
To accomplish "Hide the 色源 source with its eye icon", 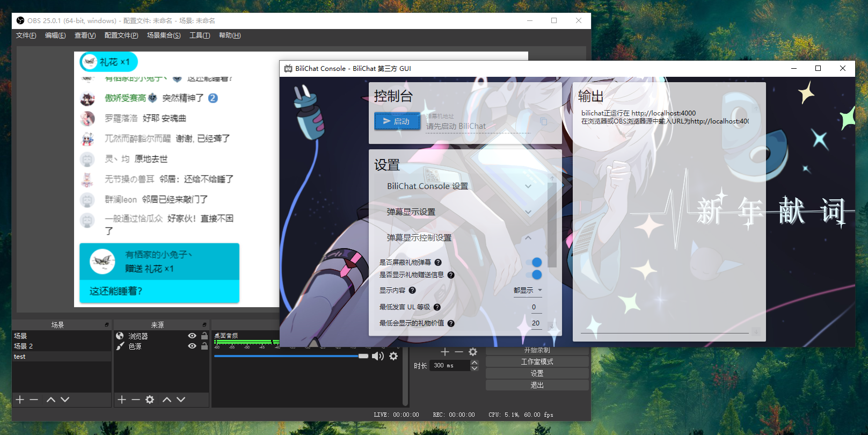I will click(192, 346).
